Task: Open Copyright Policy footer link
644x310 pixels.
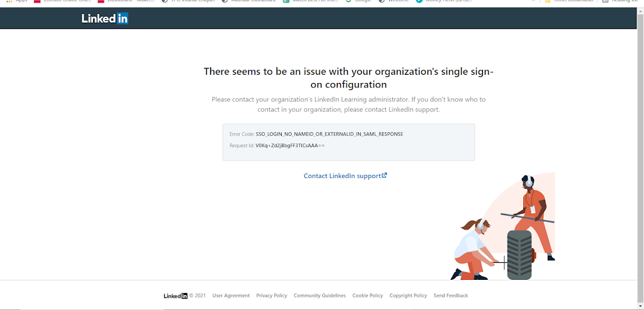Action: click(x=408, y=296)
